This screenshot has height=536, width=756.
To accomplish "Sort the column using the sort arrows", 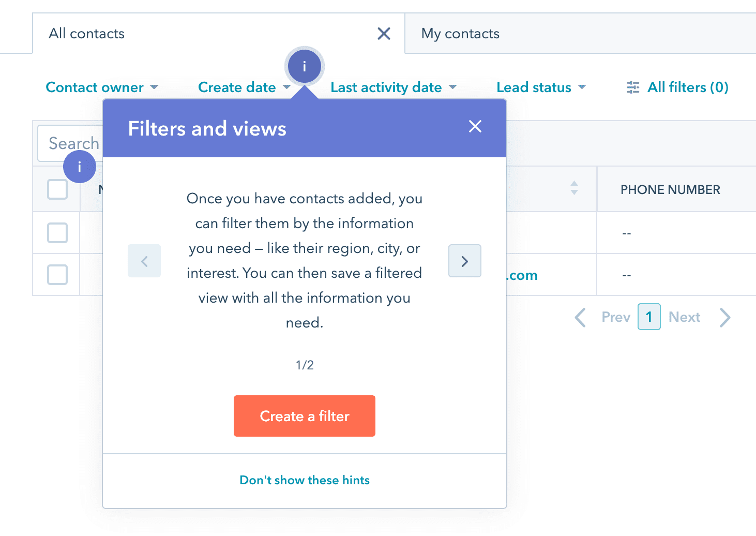I will pyautogui.click(x=574, y=189).
